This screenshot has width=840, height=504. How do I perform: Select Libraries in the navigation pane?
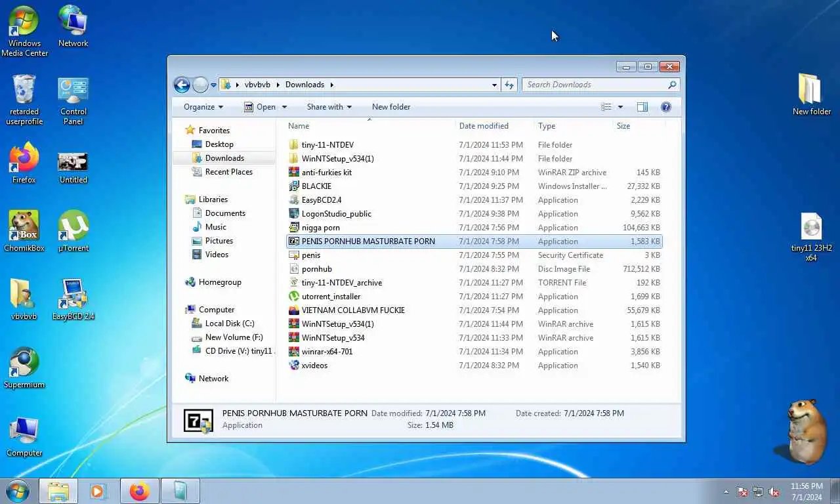pos(213,199)
